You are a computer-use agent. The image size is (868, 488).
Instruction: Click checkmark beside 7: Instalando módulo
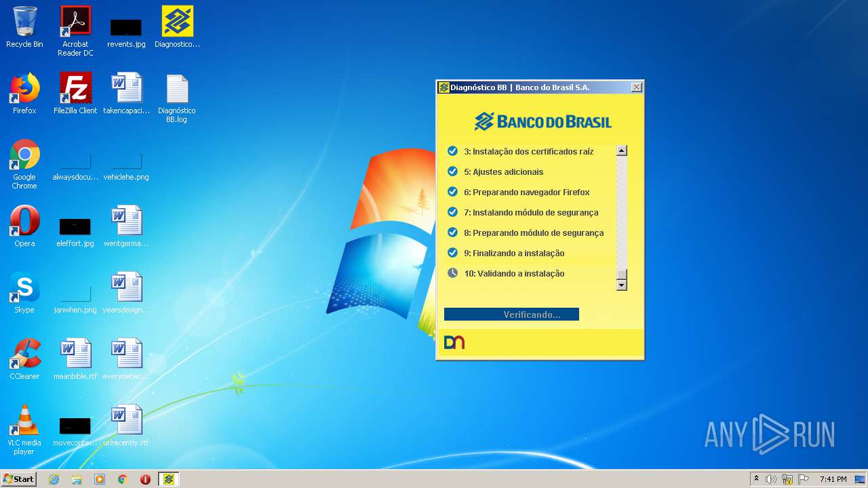pyautogui.click(x=452, y=212)
